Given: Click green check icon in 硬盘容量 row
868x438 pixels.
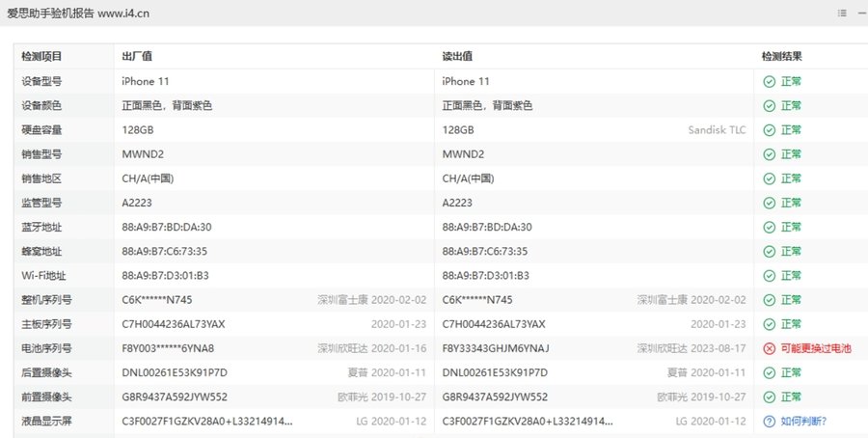Looking at the screenshot, I should coord(769,130).
